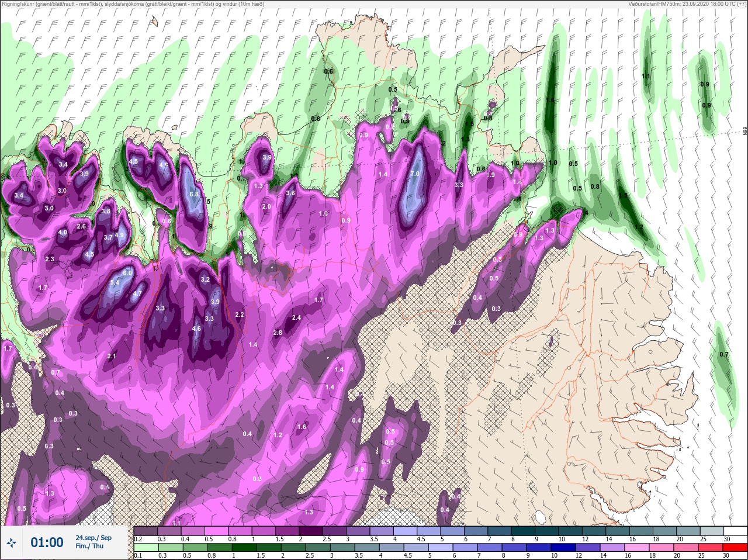This screenshot has height=560, width=748.
Task: Select upper legend swatch between 2 and 2.5
Action: [x=311, y=530]
